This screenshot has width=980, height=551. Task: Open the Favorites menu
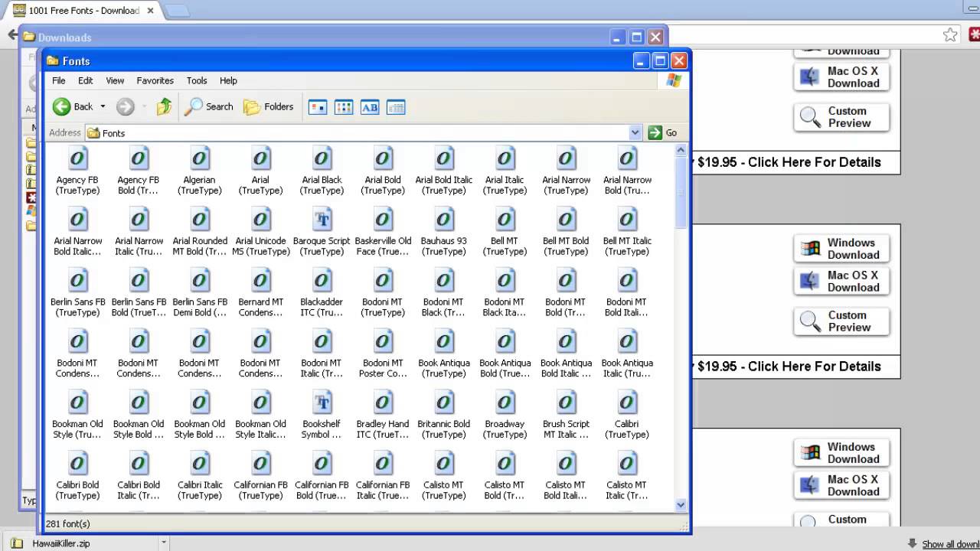point(155,80)
